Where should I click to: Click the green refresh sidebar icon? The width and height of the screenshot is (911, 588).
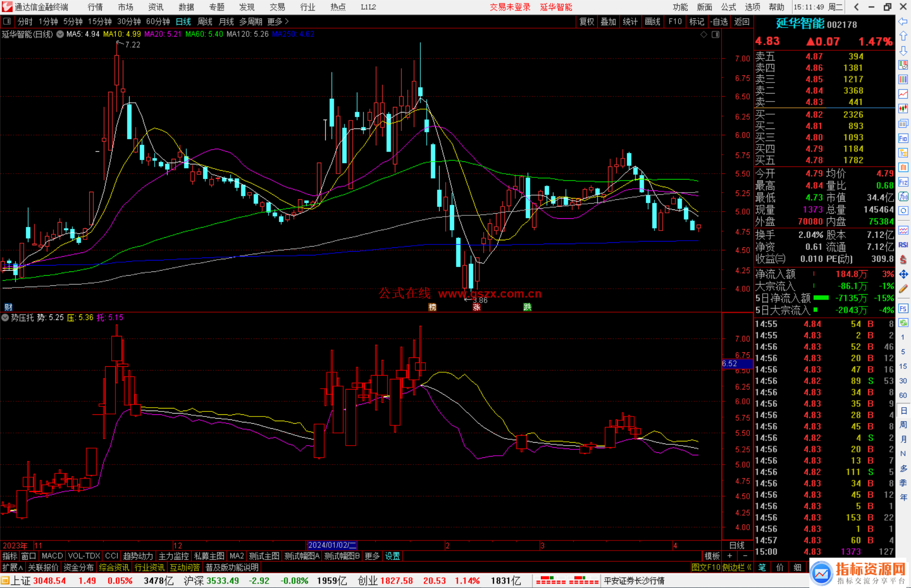(x=903, y=323)
